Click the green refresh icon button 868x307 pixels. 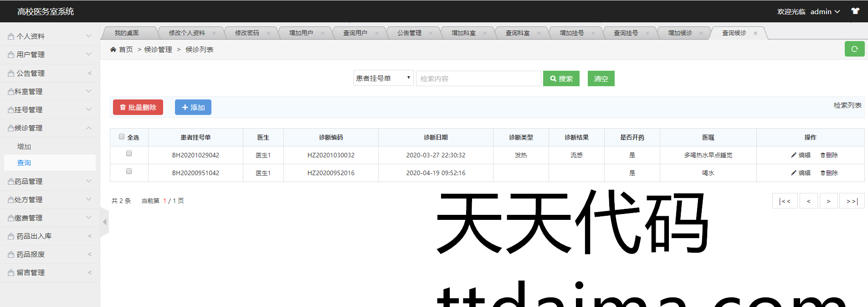click(x=854, y=49)
